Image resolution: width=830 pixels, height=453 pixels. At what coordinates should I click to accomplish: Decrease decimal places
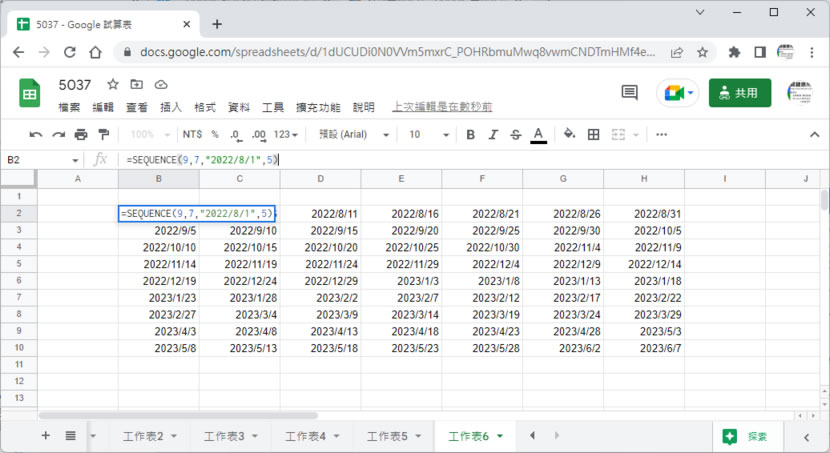[x=236, y=135]
